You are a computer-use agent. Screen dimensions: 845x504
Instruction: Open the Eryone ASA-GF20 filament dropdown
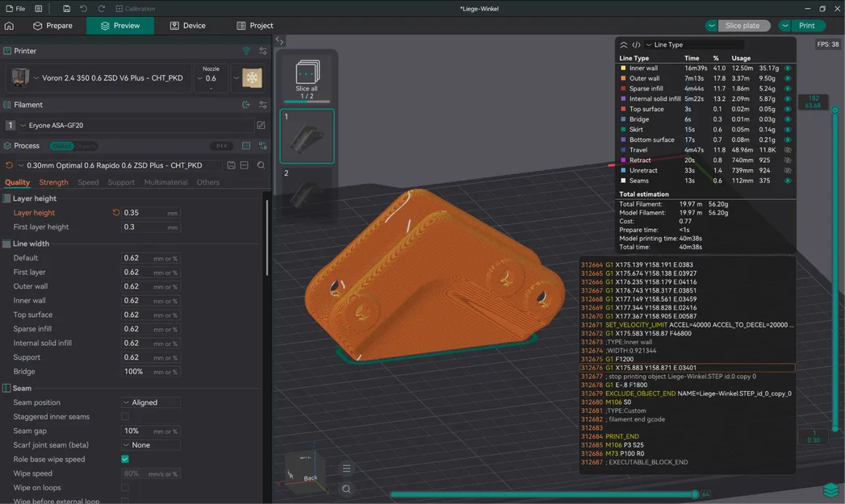(136, 125)
